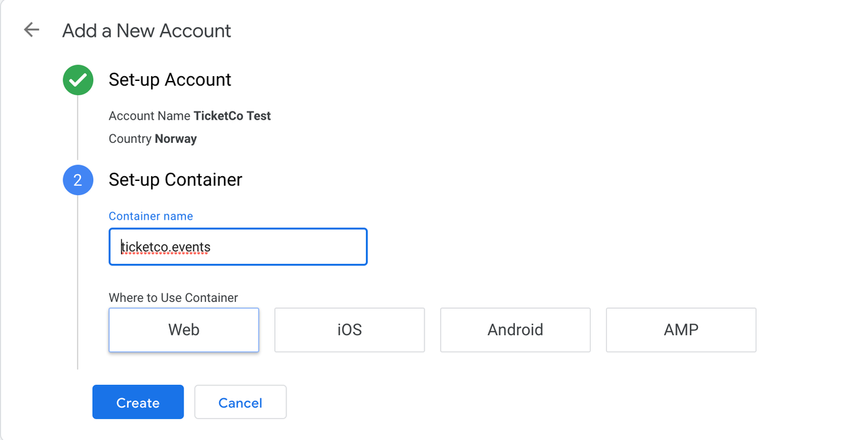The image size is (868, 440).
Task: Select Web as the container platform
Action: click(x=184, y=330)
